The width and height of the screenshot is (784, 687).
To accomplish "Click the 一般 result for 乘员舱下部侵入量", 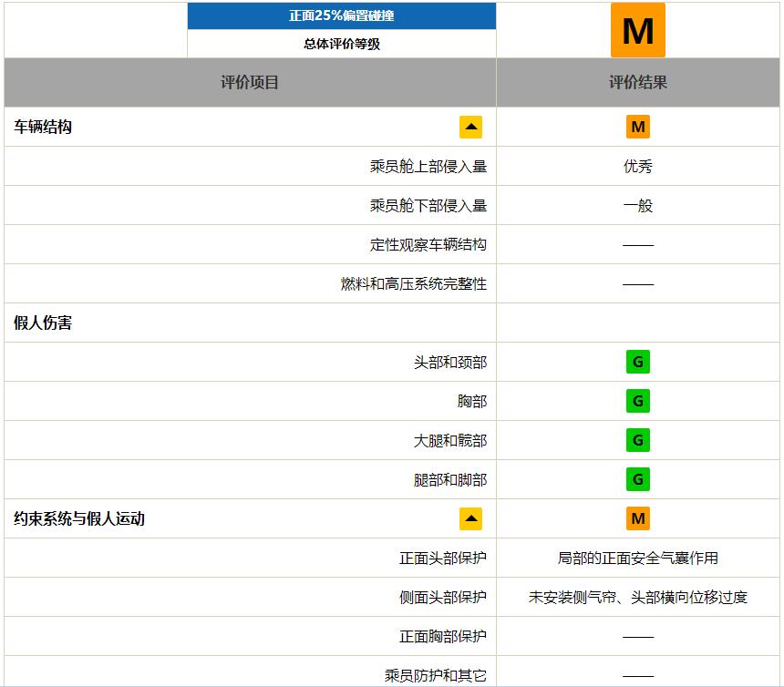I will 637,205.
